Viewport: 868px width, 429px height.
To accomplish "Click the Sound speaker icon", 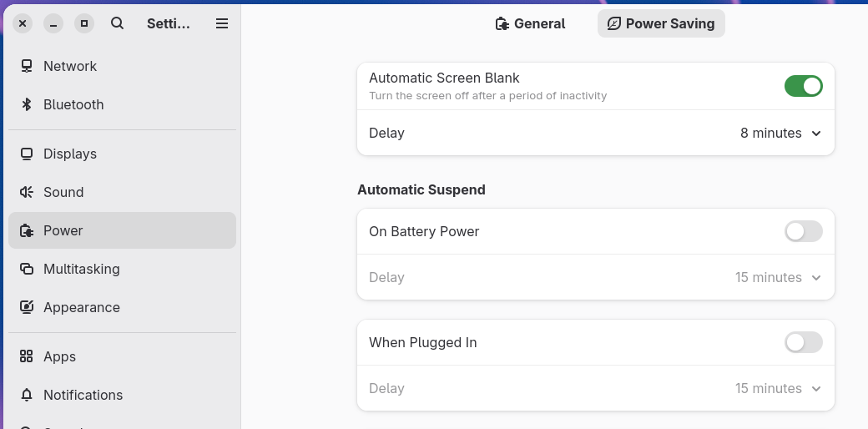I will pos(27,192).
